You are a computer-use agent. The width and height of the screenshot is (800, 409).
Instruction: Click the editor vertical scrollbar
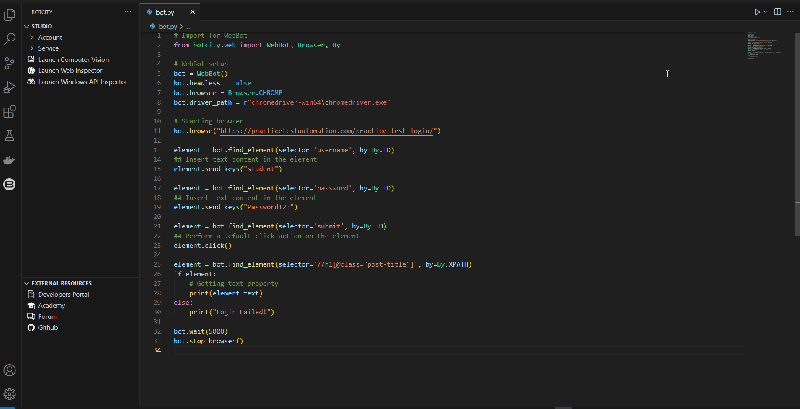tap(796, 133)
